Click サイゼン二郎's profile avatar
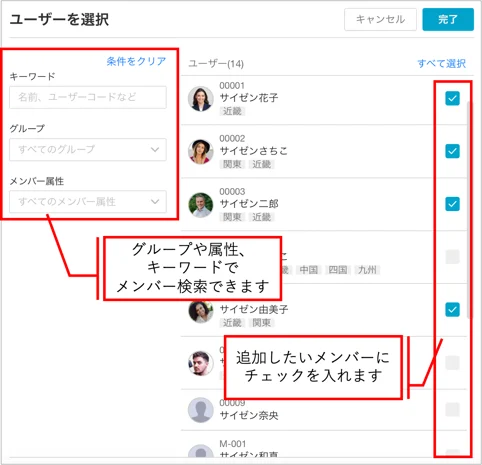Viewport: 482px width, 465px height. (x=200, y=205)
